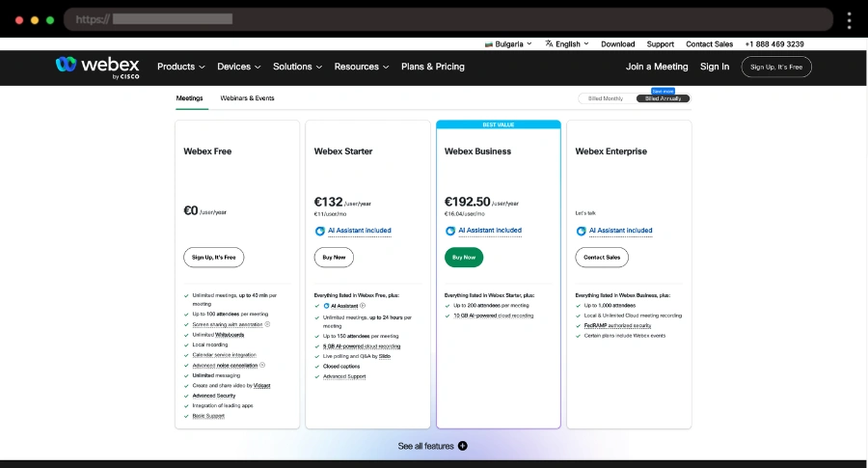Viewport: 868px width, 468px height.
Task: Click the Webex by Cisco logo
Action: tap(97, 68)
